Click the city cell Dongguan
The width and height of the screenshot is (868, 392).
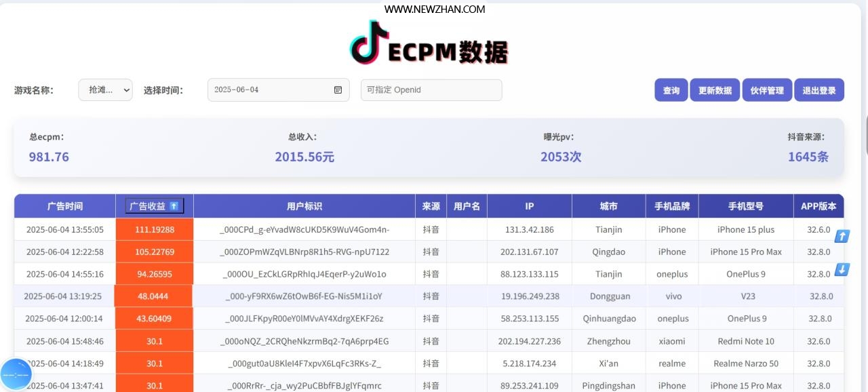[610, 296]
